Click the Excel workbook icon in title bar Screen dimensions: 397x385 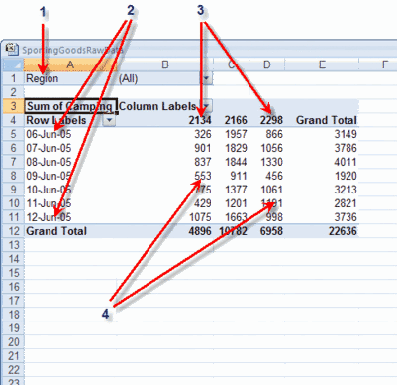pos(12,49)
